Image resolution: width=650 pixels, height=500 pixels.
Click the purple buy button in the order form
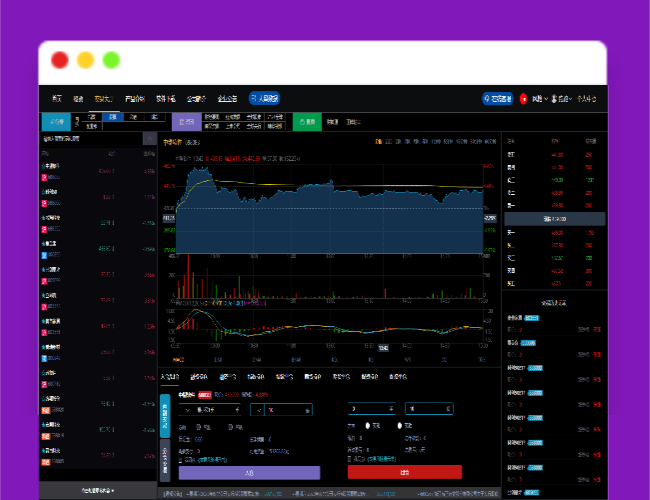(x=249, y=472)
